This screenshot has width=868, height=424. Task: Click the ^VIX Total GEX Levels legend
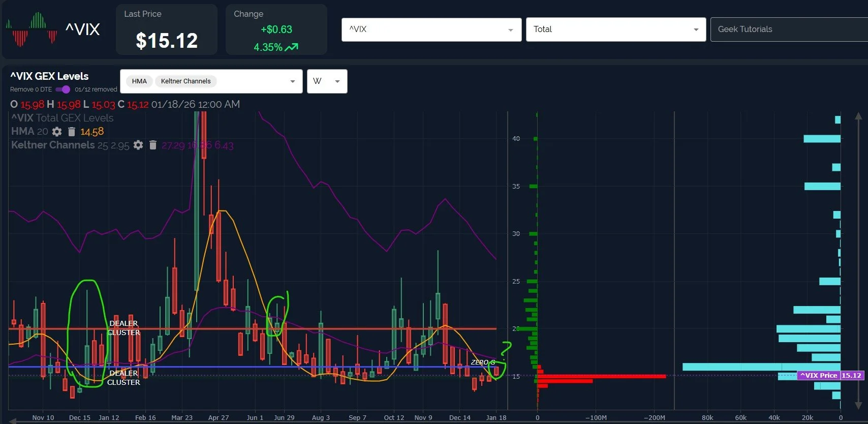[62, 118]
